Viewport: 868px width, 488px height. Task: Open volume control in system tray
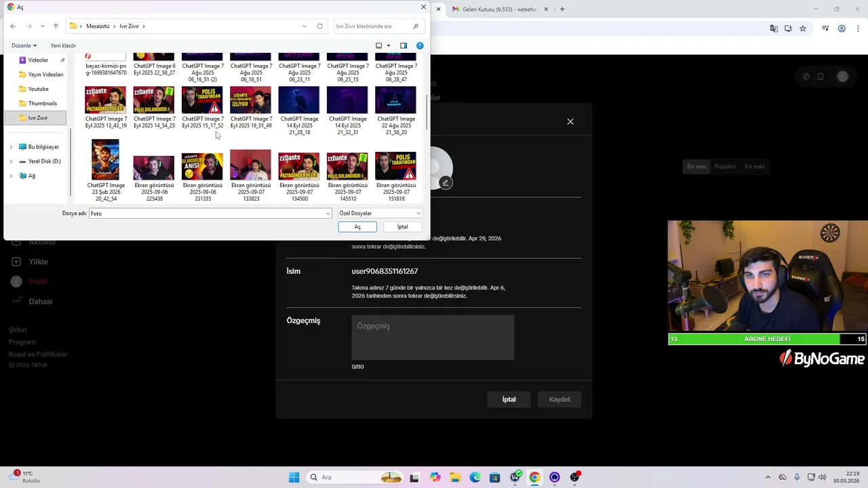[x=823, y=477]
